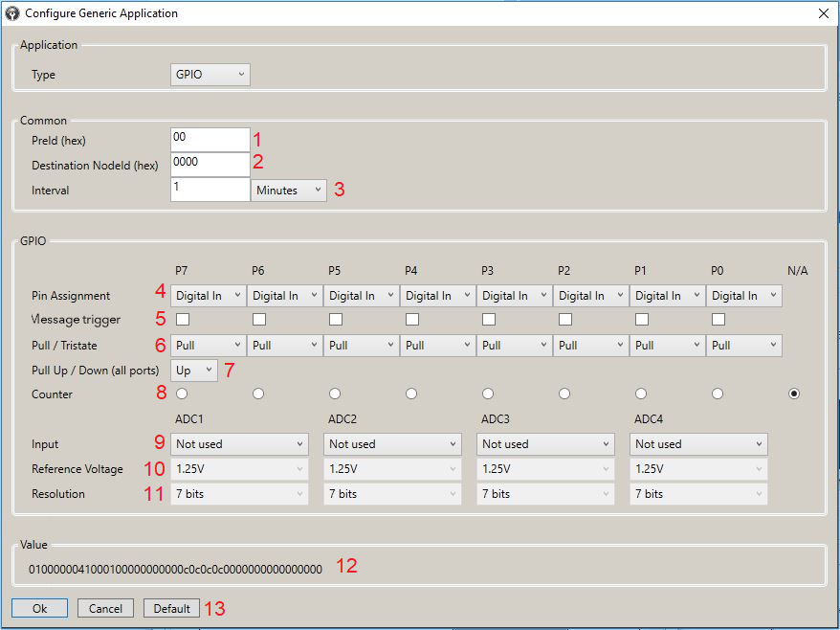This screenshot has height=630, width=840.
Task: Click the application icon in the title bar
Action: tap(11, 13)
